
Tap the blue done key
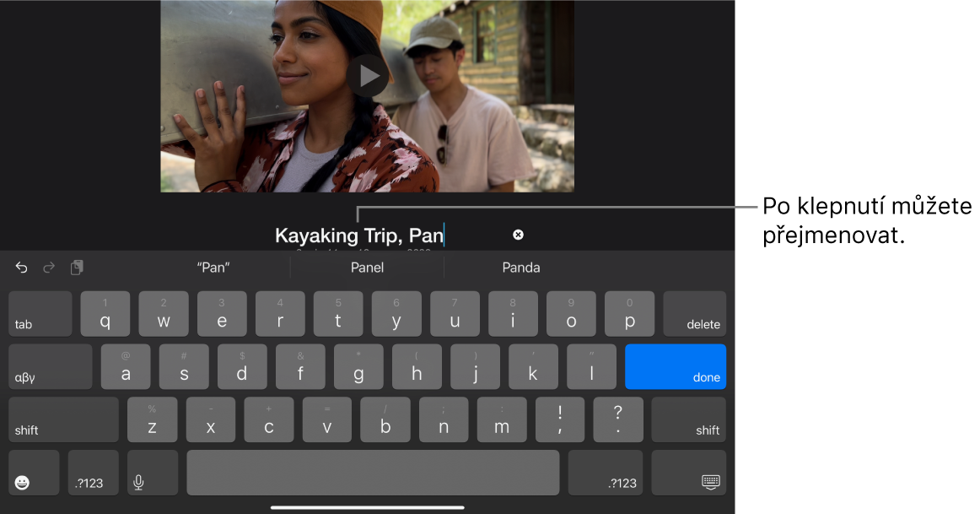pyautogui.click(x=676, y=366)
